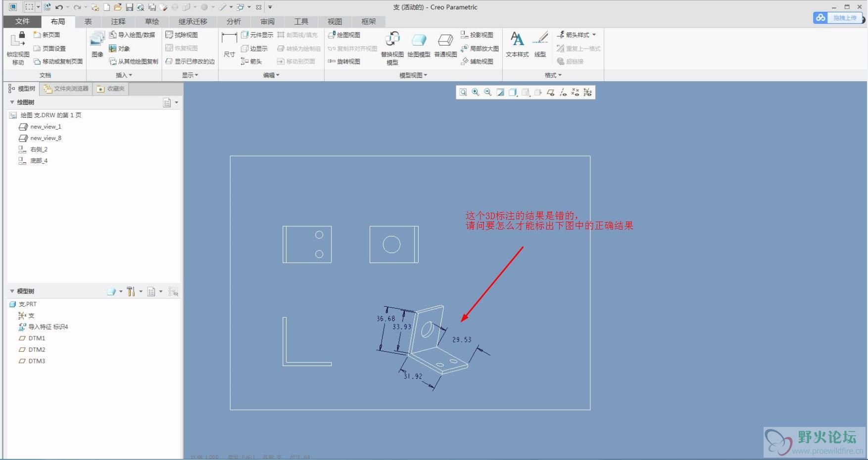Open the 线型 line style tool
This screenshot has height=460, width=868.
pyautogui.click(x=540, y=45)
